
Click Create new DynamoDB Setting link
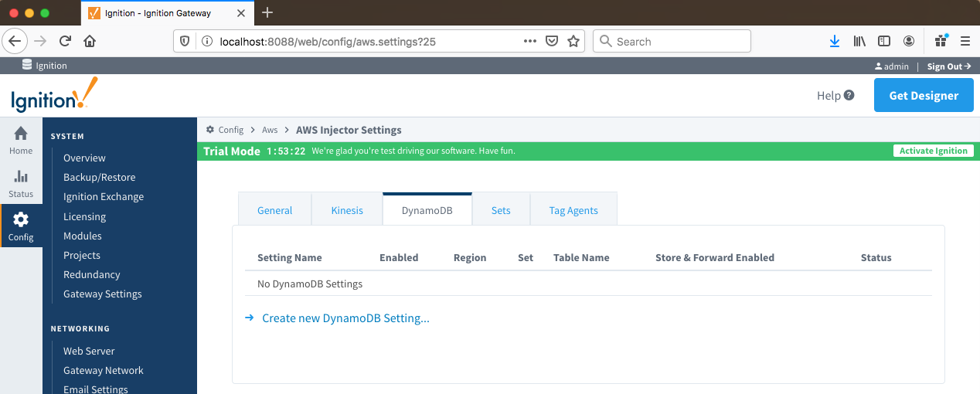coord(345,318)
